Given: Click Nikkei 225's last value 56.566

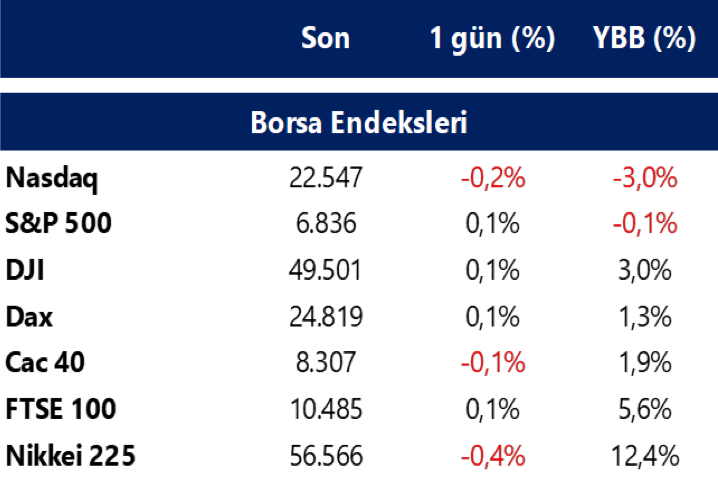Looking at the screenshot, I should pos(326,456).
